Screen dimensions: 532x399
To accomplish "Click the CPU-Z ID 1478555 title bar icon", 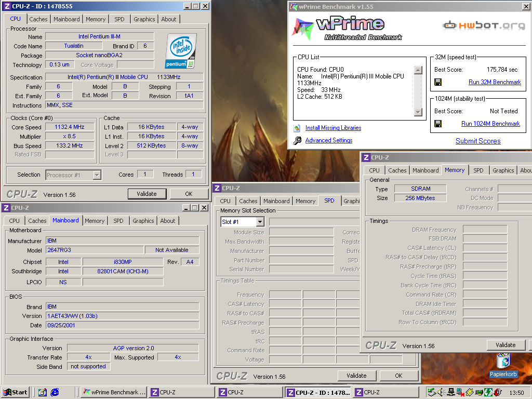I will (x=7, y=6).
